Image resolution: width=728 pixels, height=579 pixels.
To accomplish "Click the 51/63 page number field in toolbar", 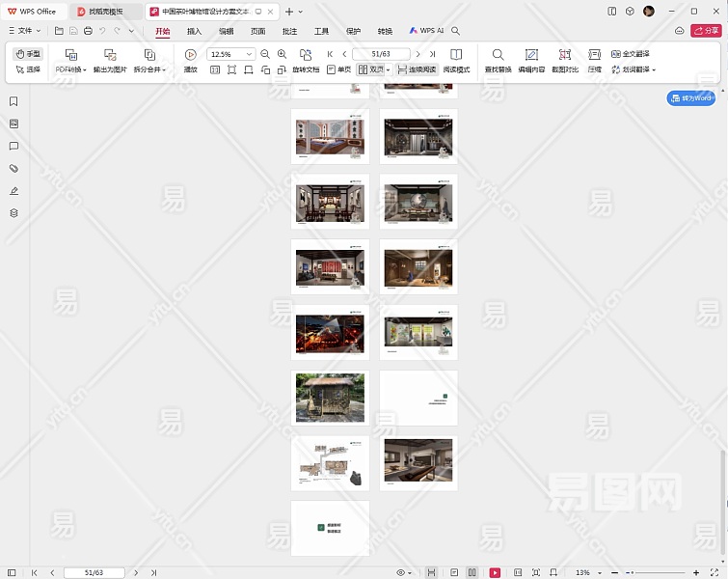I will click(381, 54).
